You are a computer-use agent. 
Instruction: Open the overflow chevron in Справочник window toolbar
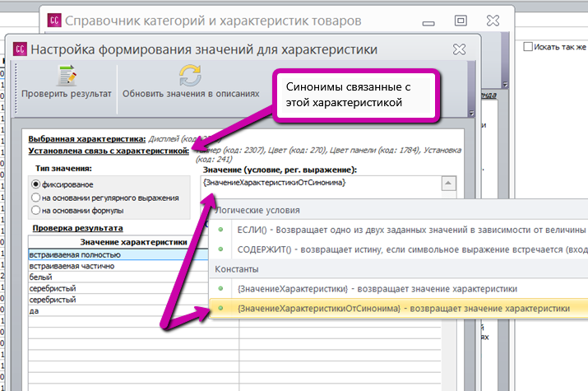point(505,85)
